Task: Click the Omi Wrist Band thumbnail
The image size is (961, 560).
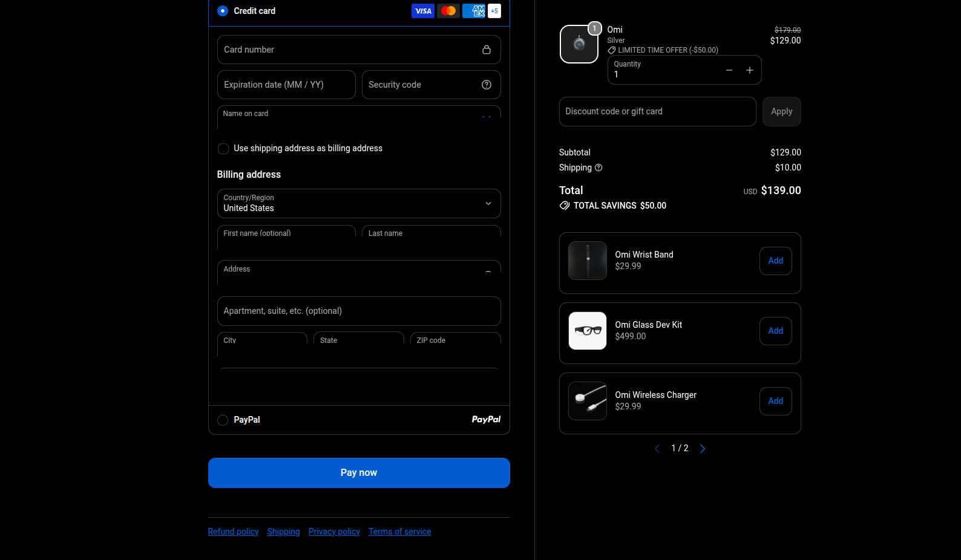Action: click(x=588, y=261)
